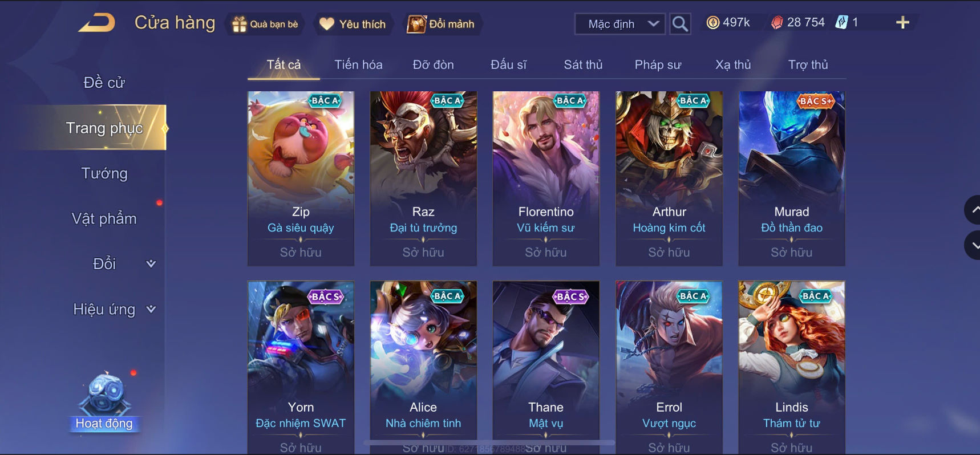Open the Florentino Vũ kiếm sư skin card
The height and width of the screenshot is (455, 980).
click(546, 178)
